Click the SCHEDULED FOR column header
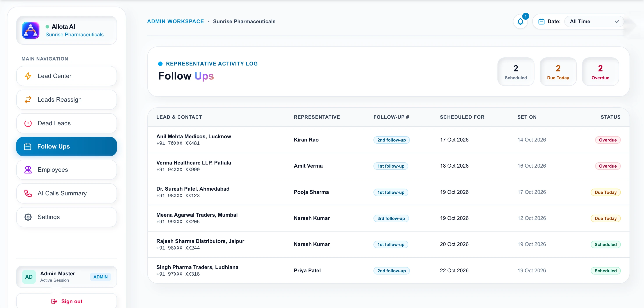644x308 pixels. click(x=462, y=117)
